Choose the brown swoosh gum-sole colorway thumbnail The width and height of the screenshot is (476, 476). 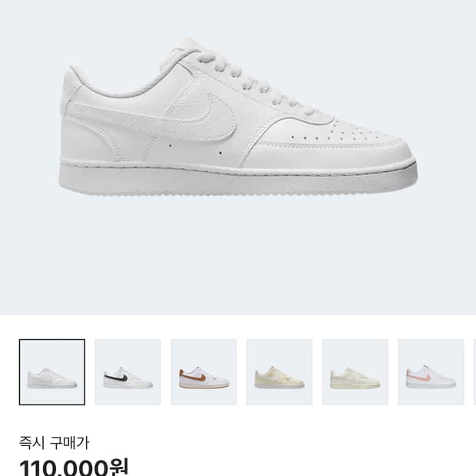click(203, 372)
